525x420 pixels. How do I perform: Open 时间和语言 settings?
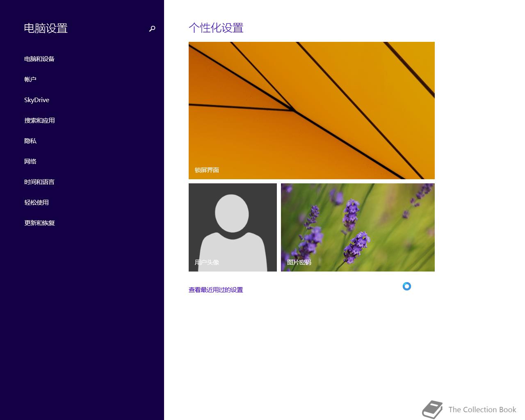[39, 182]
